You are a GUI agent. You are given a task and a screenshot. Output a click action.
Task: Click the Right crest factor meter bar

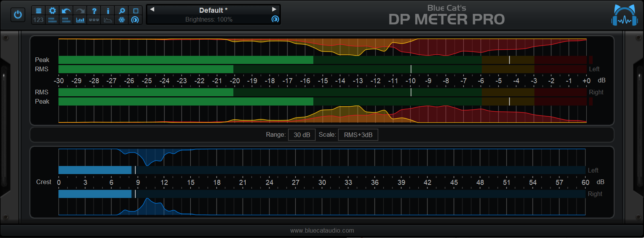click(x=322, y=194)
